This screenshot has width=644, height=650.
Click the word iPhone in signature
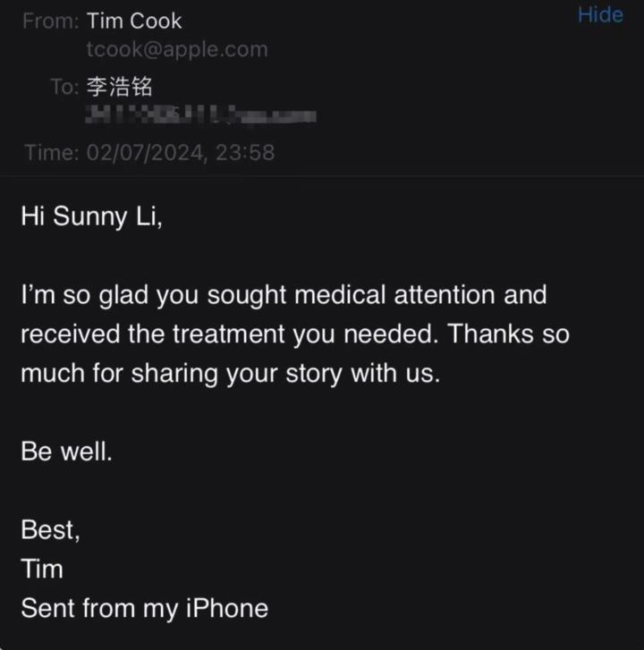226,609
